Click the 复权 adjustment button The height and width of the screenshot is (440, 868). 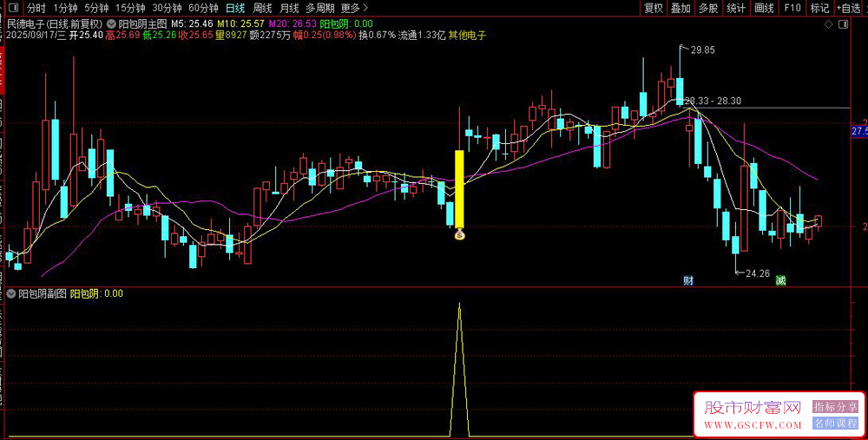(x=654, y=8)
